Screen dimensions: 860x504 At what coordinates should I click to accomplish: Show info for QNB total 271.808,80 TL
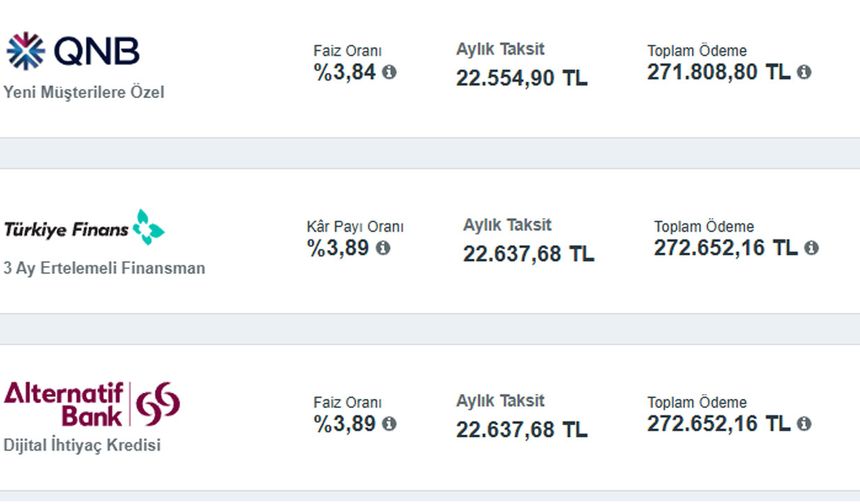(804, 72)
